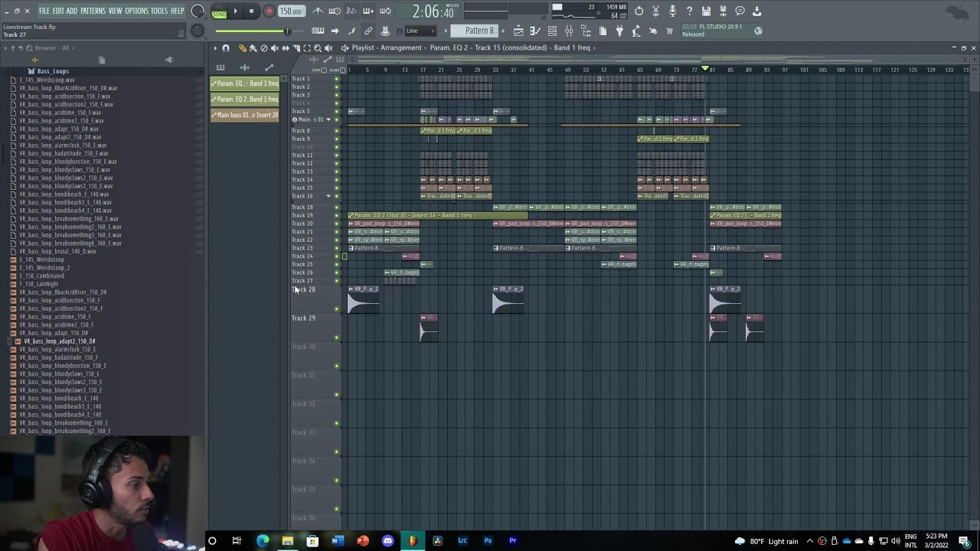The image size is (980, 551).
Task: Toggle the link icon for multilink controllers
Action: 368,31
